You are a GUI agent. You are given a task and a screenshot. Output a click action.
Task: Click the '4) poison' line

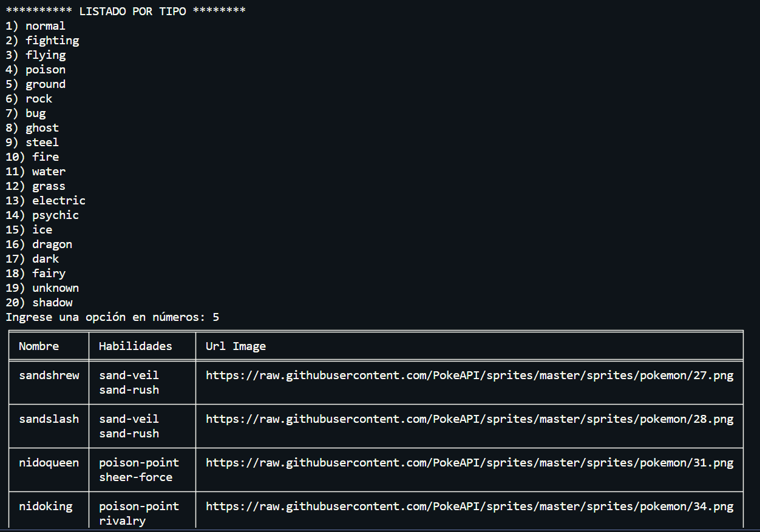point(35,70)
